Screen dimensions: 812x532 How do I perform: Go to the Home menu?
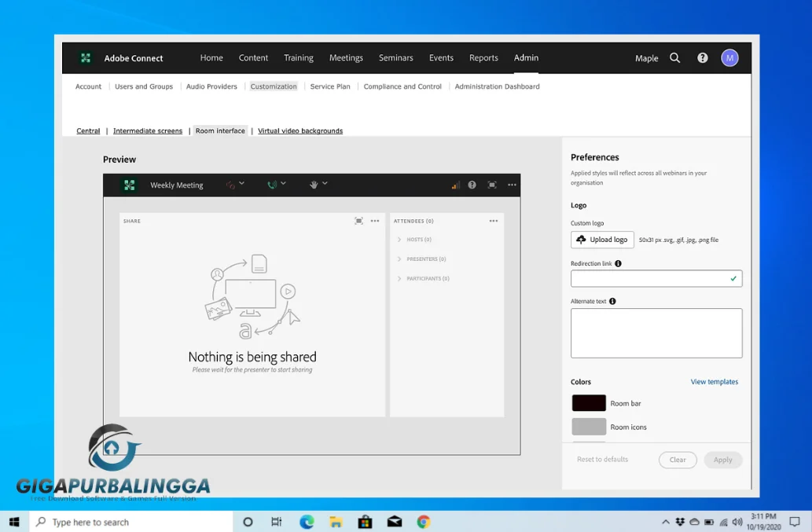point(211,58)
